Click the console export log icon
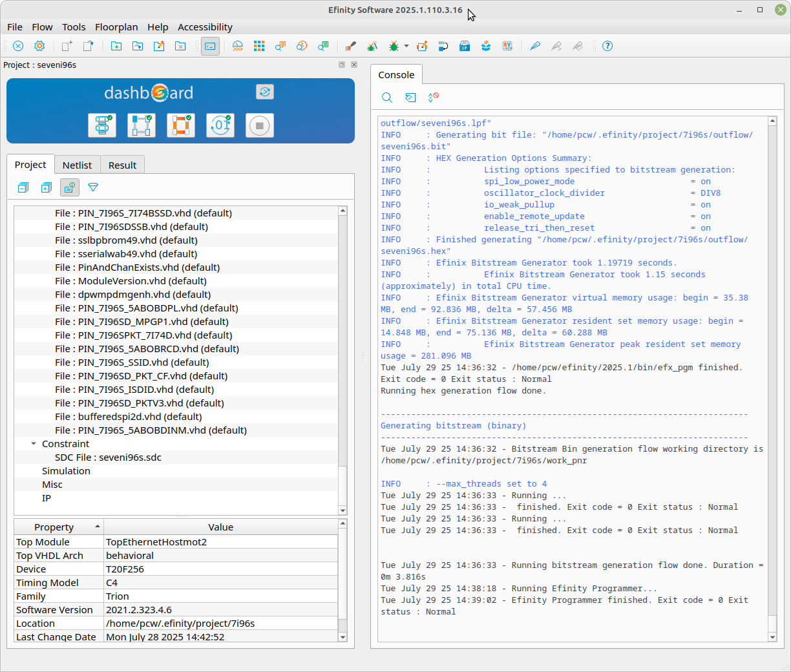The height and width of the screenshot is (672, 791). pyautogui.click(x=410, y=98)
